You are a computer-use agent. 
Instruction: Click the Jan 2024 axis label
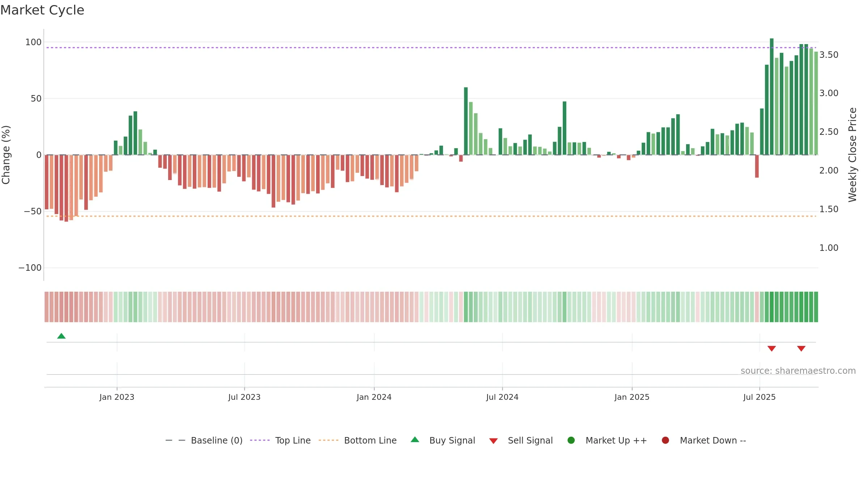pyautogui.click(x=374, y=397)
